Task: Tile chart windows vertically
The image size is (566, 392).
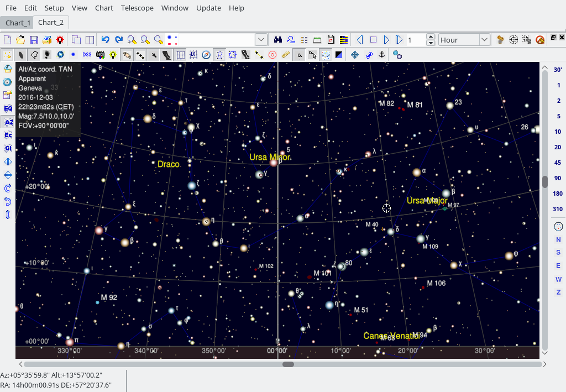Action: [x=90, y=40]
